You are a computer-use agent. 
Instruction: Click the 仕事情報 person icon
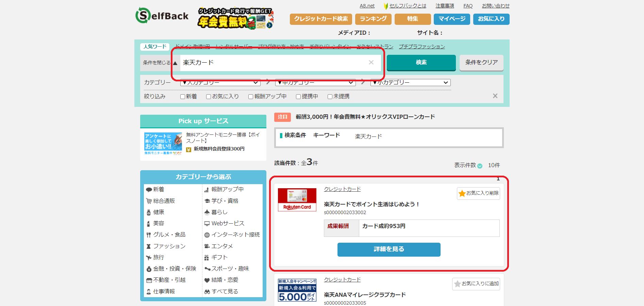149,292
